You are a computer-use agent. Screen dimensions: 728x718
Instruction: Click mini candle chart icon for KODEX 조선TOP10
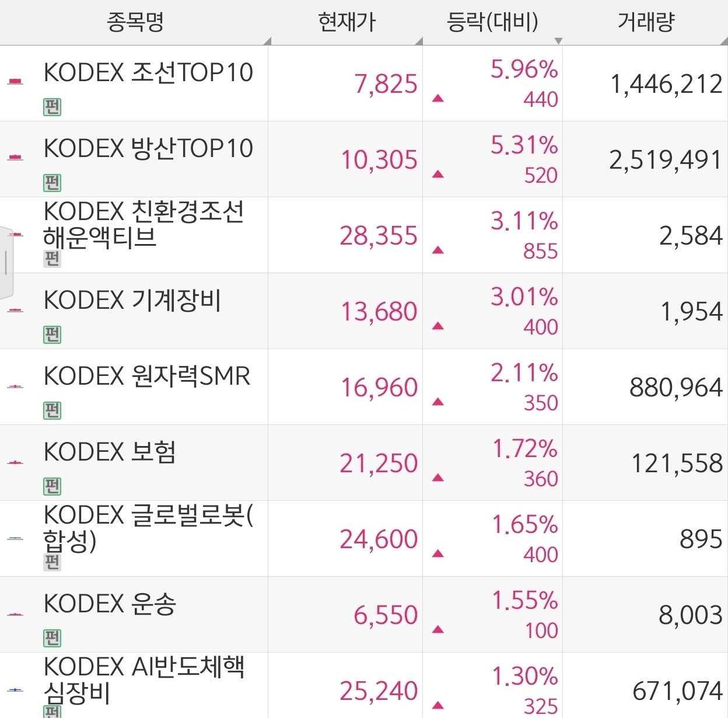coord(15,82)
